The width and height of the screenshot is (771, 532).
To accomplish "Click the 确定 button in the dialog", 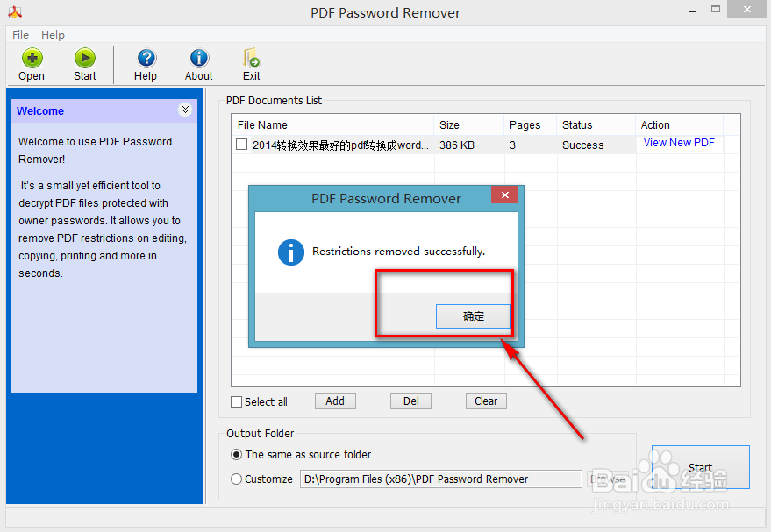I will click(474, 316).
